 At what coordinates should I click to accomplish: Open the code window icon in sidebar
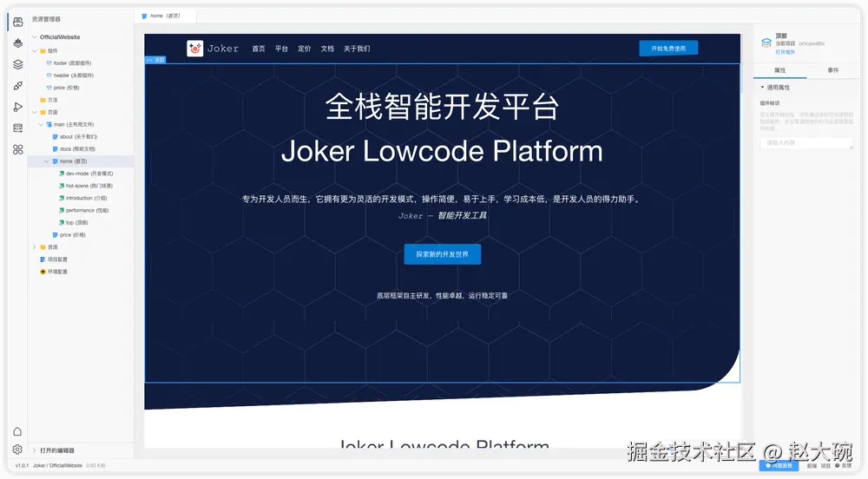17,128
